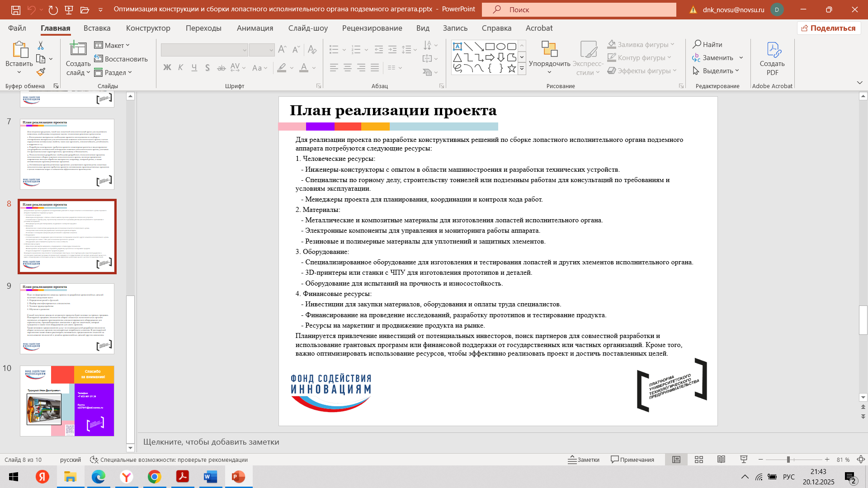Select slide 10 thumbnail
Viewport: 868px width, 488px height.
(67, 401)
